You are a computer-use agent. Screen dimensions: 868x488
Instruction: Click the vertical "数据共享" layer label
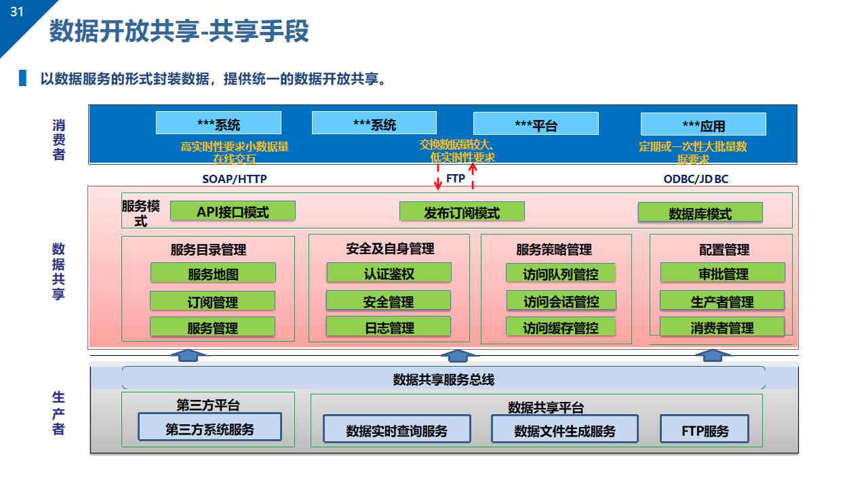coord(59,271)
